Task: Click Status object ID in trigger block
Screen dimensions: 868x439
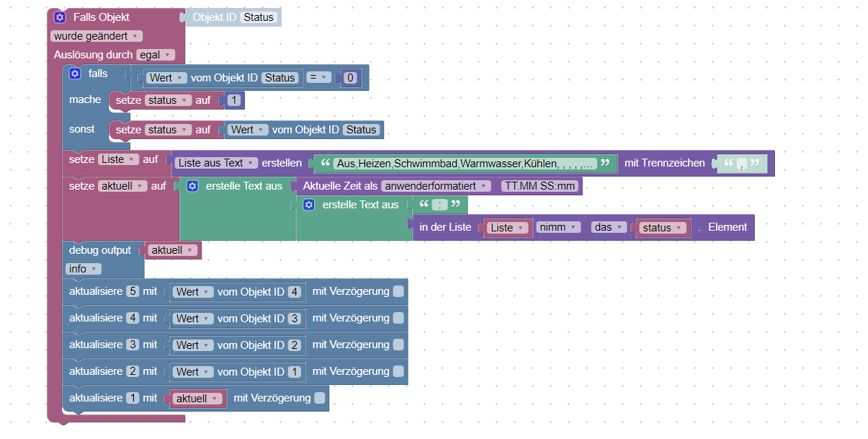Action: [x=259, y=17]
